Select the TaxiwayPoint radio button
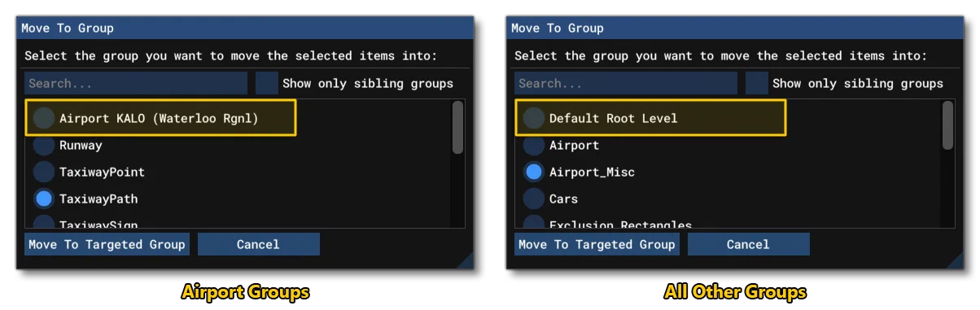Screen dimensions: 980x310 click(44, 172)
